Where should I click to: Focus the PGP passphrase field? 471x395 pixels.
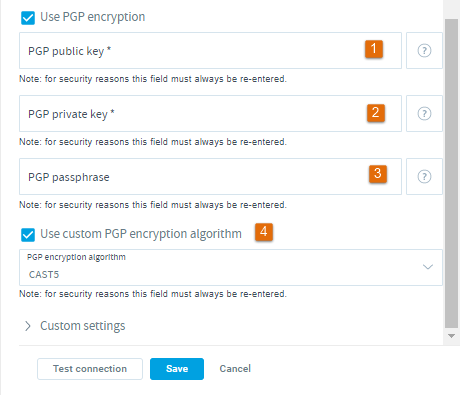(x=210, y=176)
